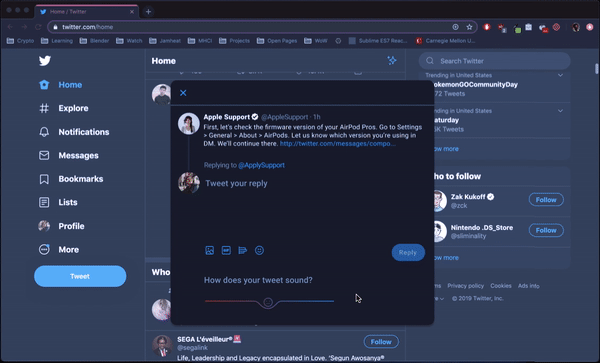Viewport: 600px width, 363px height.
Task: Click the browser profile avatar
Action: click(x=576, y=27)
